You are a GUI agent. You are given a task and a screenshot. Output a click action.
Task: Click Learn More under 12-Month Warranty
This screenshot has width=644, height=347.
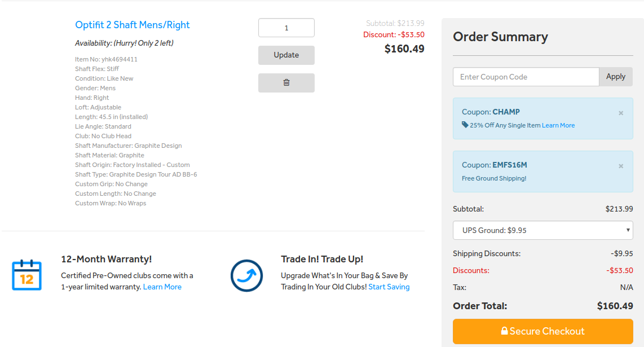pos(162,287)
